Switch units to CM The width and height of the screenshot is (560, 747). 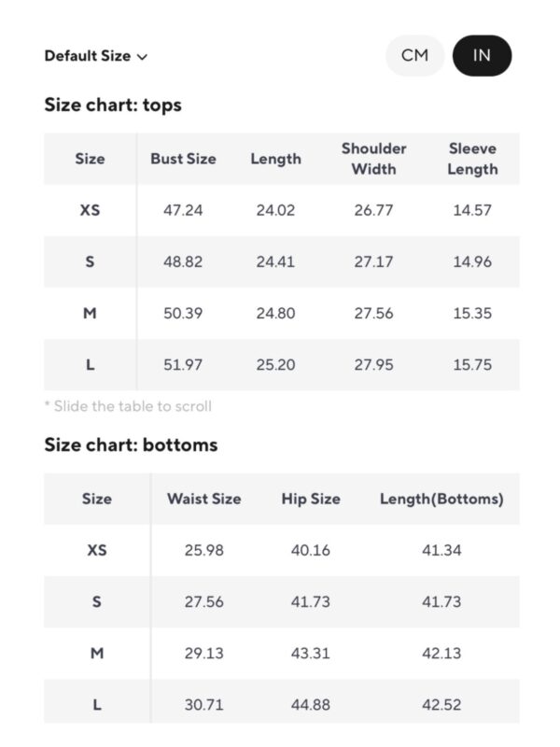[x=414, y=56]
